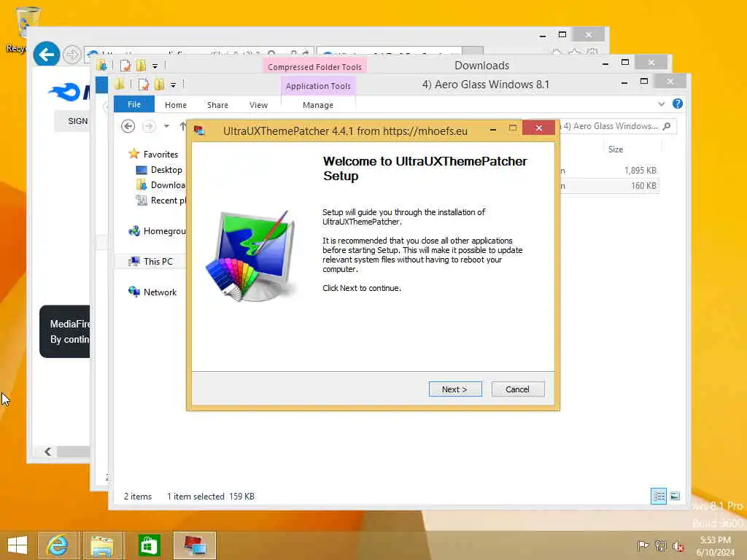
Task: Cancel the UltraUXThemePatcher setup
Action: coord(517,389)
